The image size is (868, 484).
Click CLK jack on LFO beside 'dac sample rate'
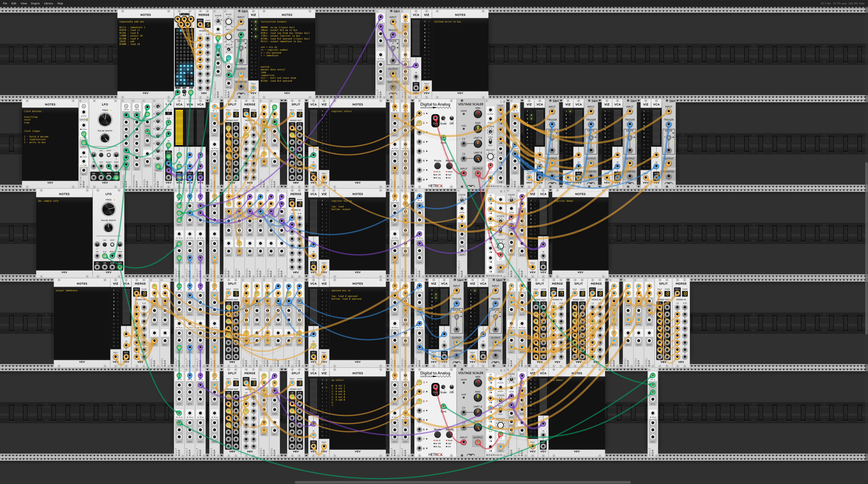click(x=105, y=256)
